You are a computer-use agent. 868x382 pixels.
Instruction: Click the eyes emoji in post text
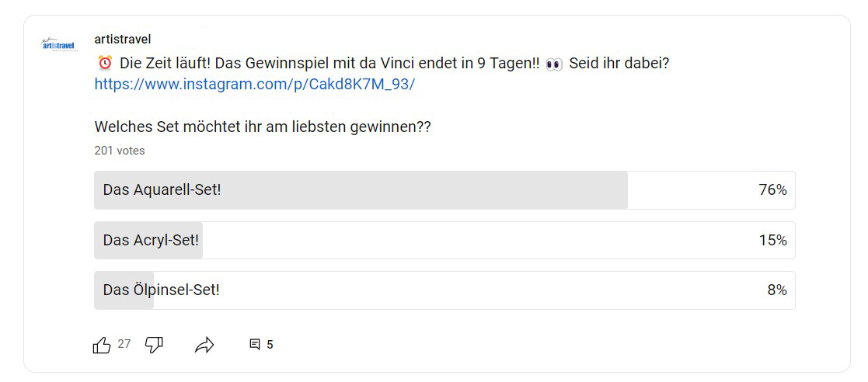click(x=554, y=63)
